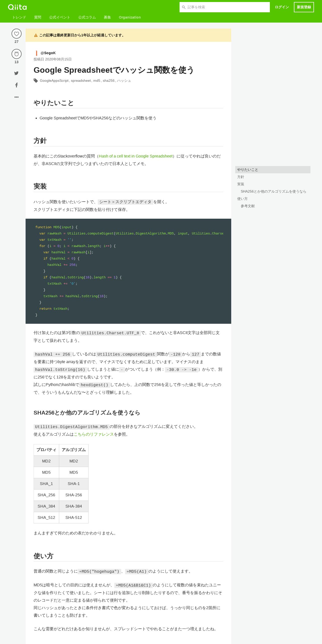Image resolution: width=322 pixels, height=644 pixels.
Task: Click the シート > スクリプトエディタ inline code
Action: pos(125,202)
